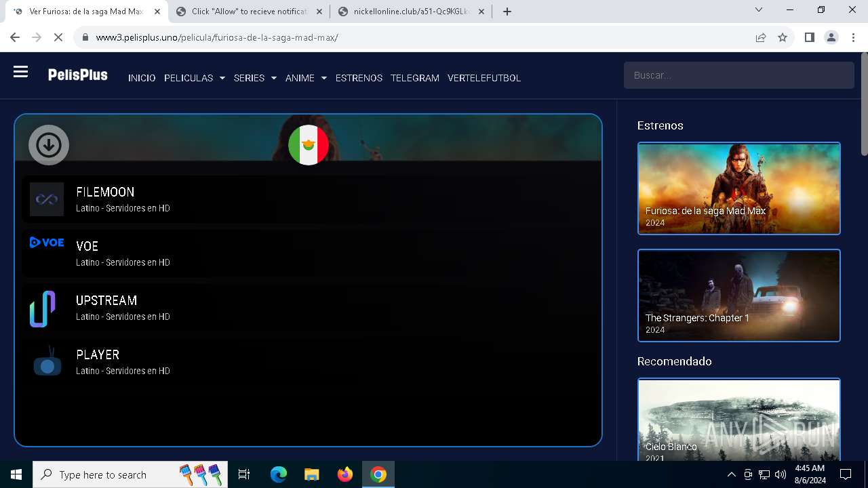
Task: Toggle the browser side panel icon
Action: [809, 37]
